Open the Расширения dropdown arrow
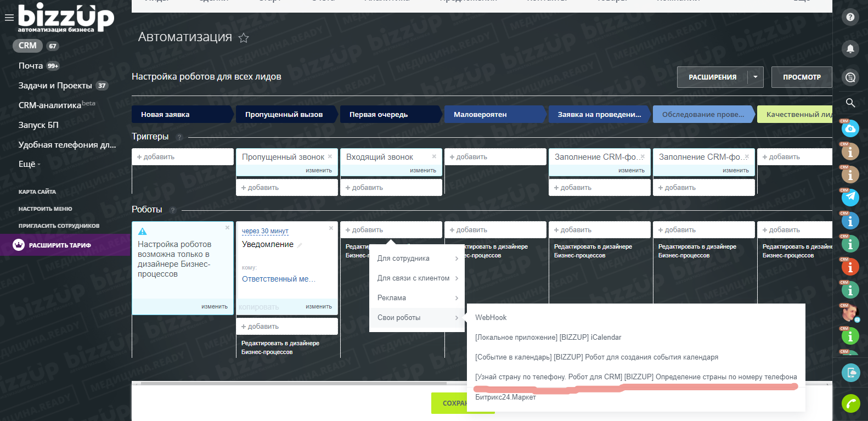The height and width of the screenshot is (421, 868). 756,77
